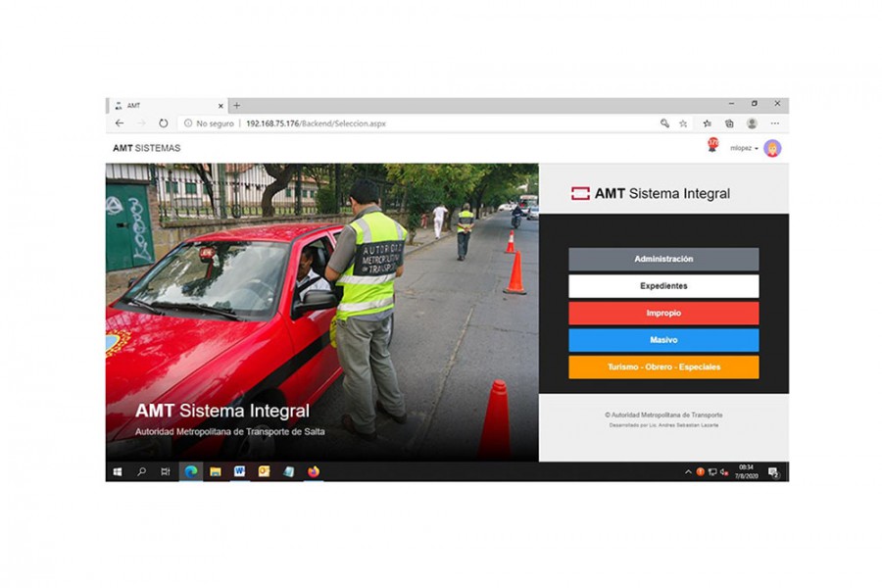Open Outlook from the taskbar
The width and height of the screenshot is (882, 588).
264,471
